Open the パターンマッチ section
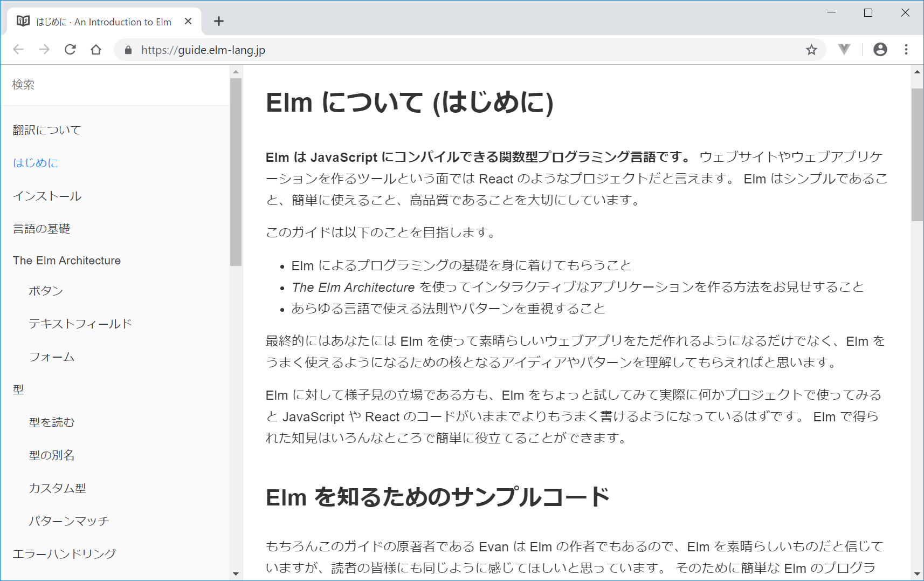The height and width of the screenshot is (581, 924). [69, 521]
